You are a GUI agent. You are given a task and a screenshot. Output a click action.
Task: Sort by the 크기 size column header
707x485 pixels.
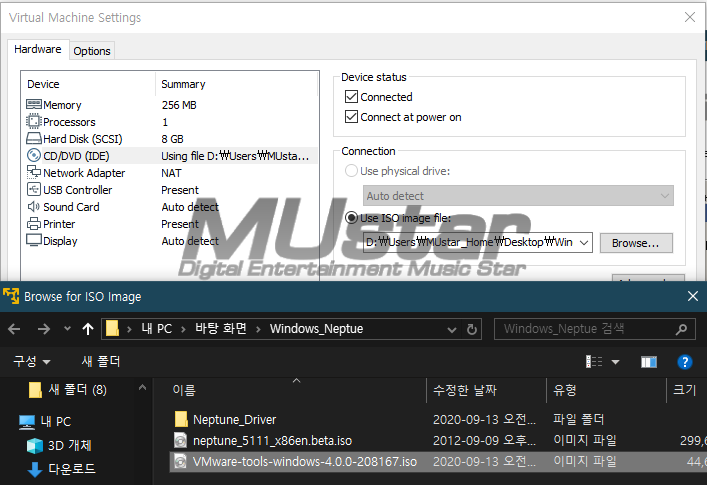coord(684,390)
